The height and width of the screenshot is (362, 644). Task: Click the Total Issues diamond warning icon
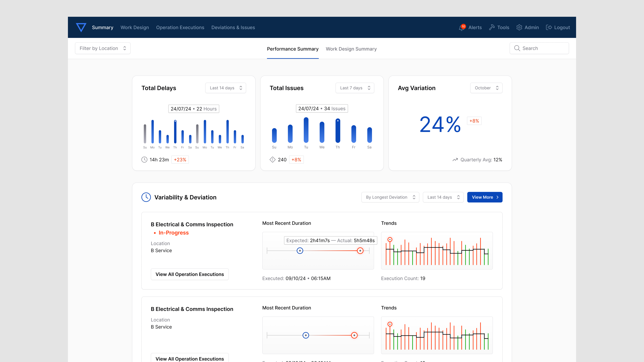pos(273,160)
